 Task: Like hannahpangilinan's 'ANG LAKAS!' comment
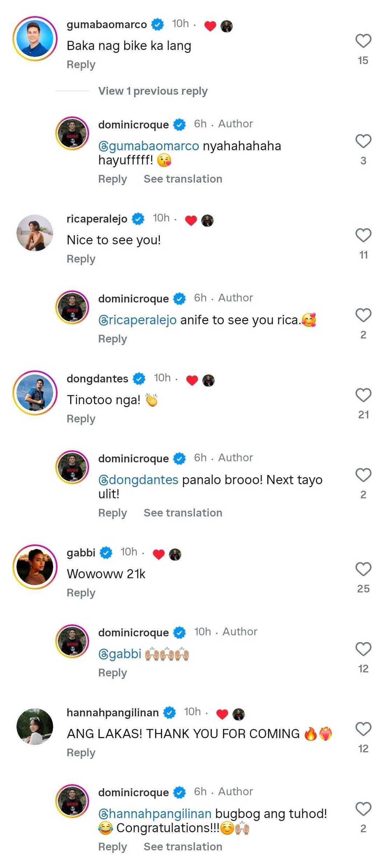[363, 729]
